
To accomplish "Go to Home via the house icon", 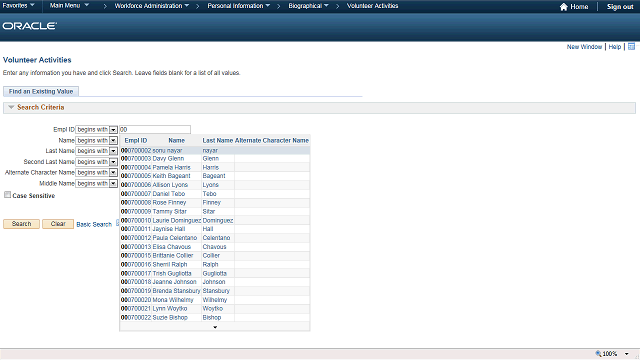I will (x=564, y=7).
